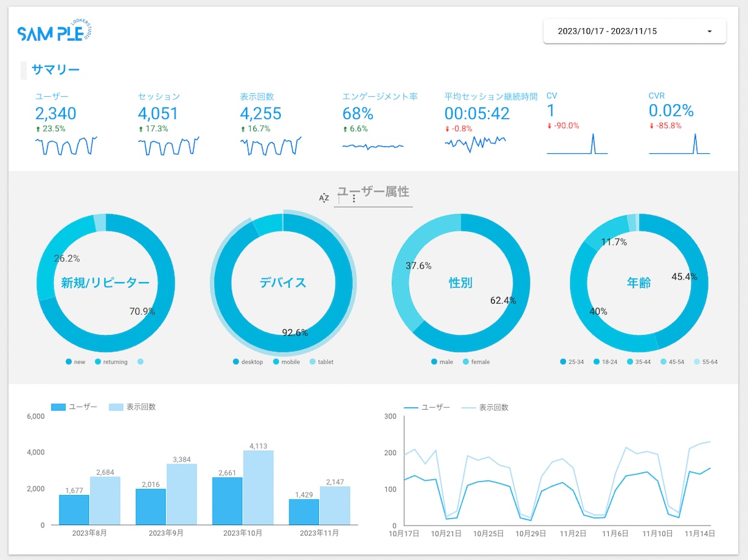The width and height of the screenshot is (748, 560).
Task: Click the 表示回数 legend entry of the line chart
Action: [484, 407]
